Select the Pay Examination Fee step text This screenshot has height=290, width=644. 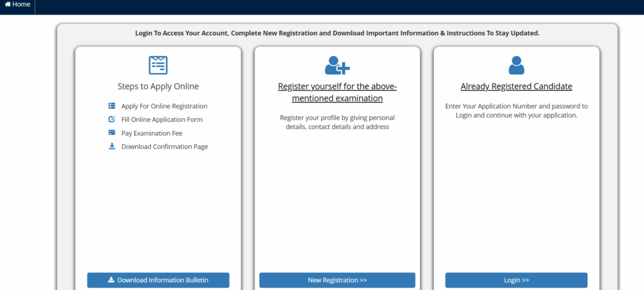pos(152,133)
